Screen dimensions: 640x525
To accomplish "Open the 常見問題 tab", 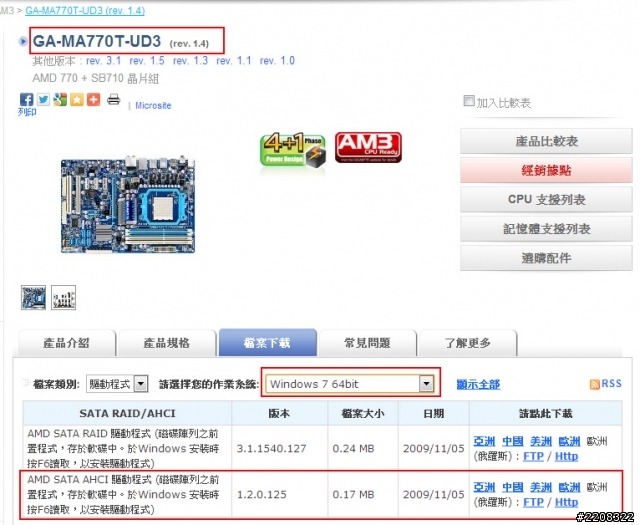I will click(x=367, y=343).
